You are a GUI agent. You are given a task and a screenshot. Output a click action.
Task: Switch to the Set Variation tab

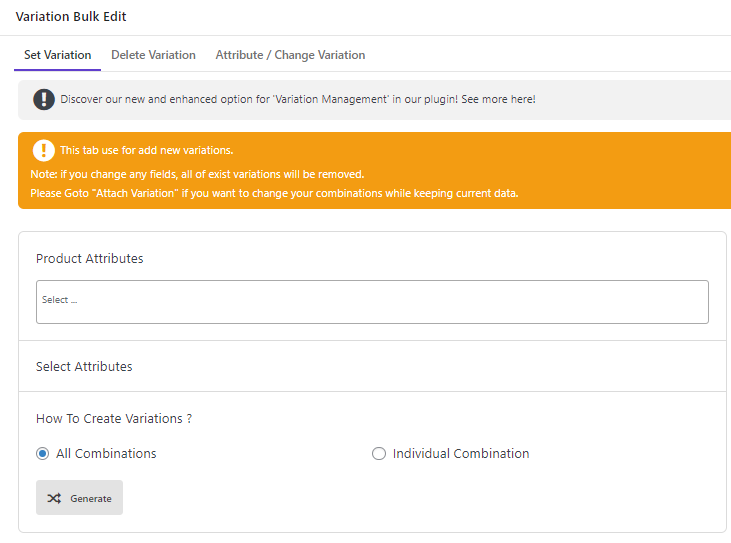tap(57, 55)
